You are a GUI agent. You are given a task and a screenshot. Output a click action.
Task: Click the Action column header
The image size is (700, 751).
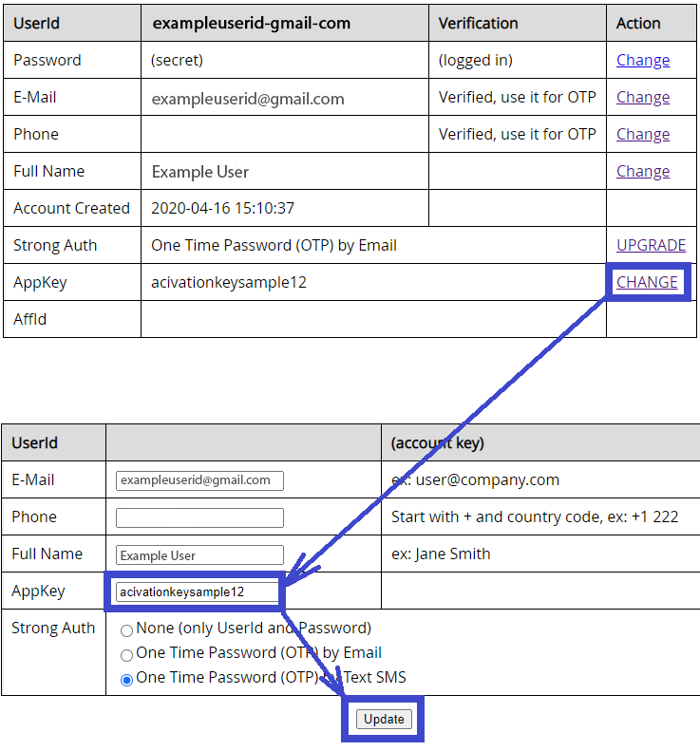coord(638,23)
